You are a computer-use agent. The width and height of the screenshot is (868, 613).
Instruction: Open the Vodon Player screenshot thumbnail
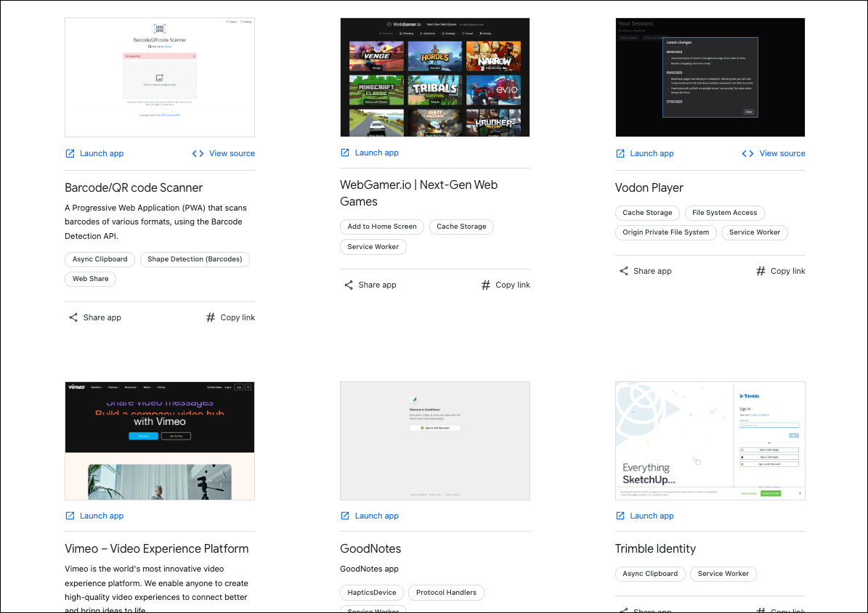[710, 77]
